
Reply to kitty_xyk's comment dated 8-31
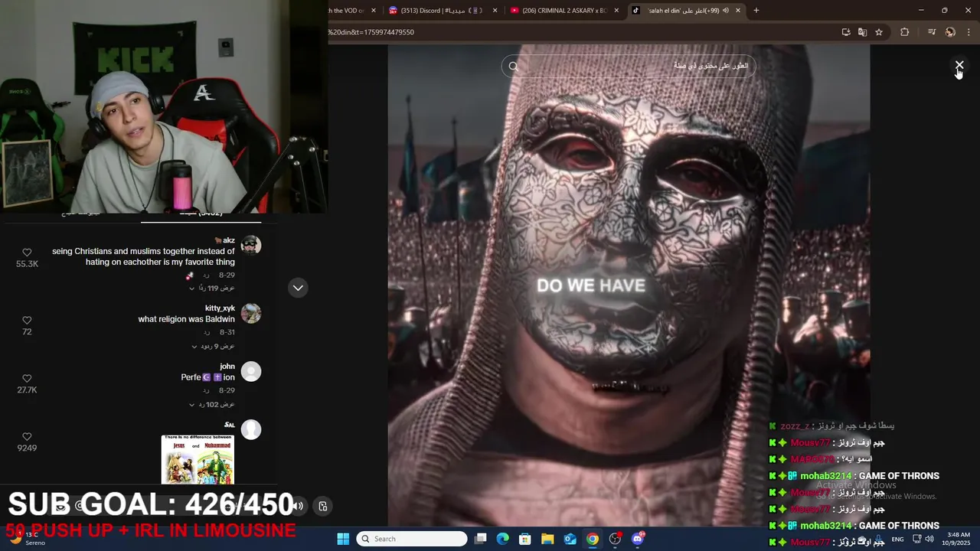point(206,333)
